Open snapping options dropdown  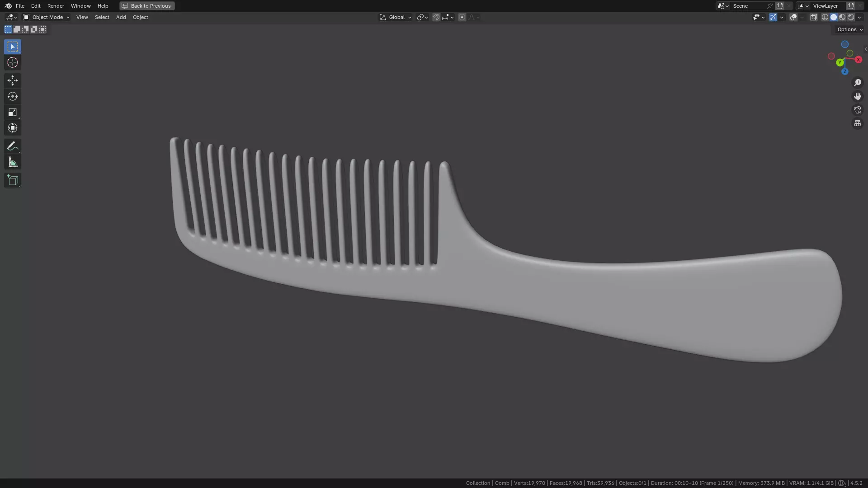coord(448,17)
